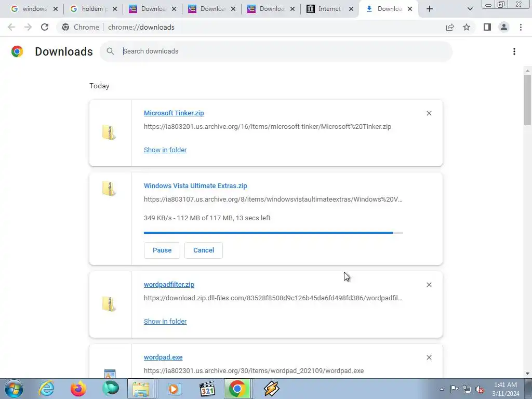Screen dimensions: 532x399
Task: Launch Internet Explorer from the taskbar
Action: (x=46, y=389)
